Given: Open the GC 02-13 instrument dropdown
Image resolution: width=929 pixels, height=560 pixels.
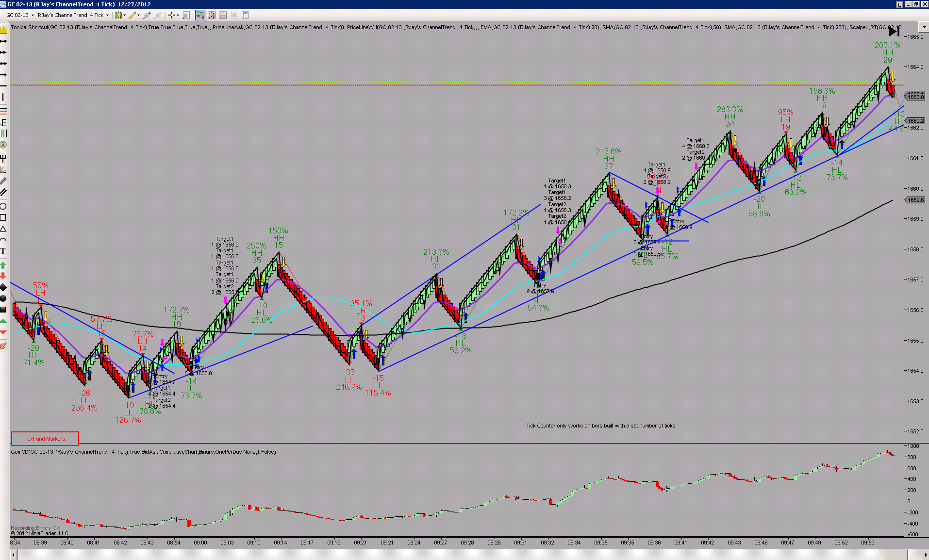Looking at the screenshot, I should coord(20,15).
